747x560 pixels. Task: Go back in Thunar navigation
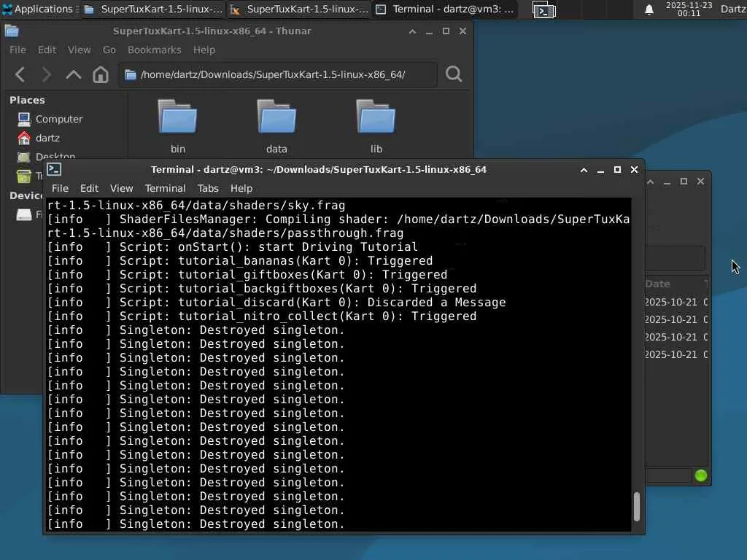click(20, 74)
